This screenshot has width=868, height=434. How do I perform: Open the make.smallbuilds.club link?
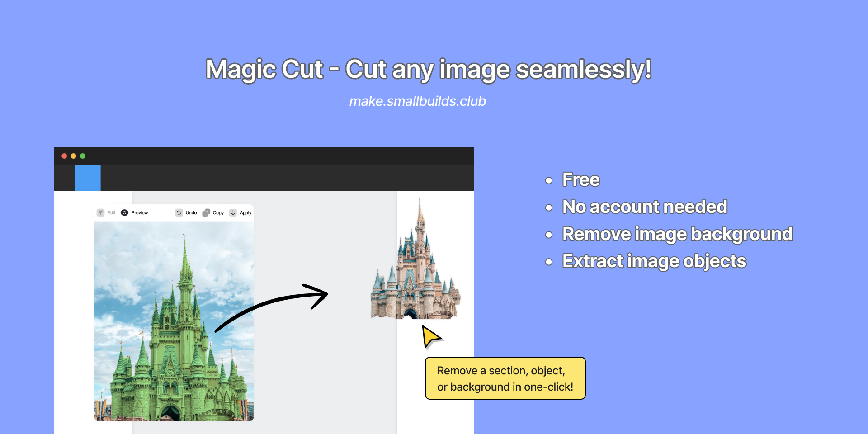417,101
